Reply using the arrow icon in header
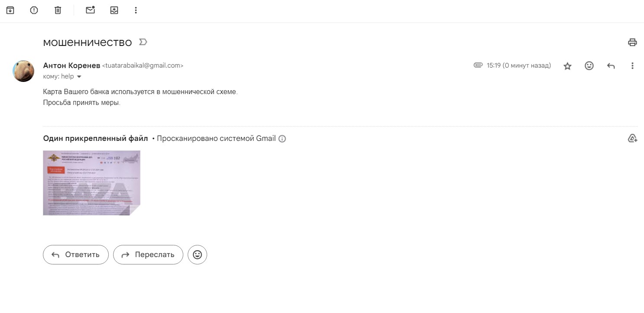This screenshot has height=313, width=644. click(611, 66)
